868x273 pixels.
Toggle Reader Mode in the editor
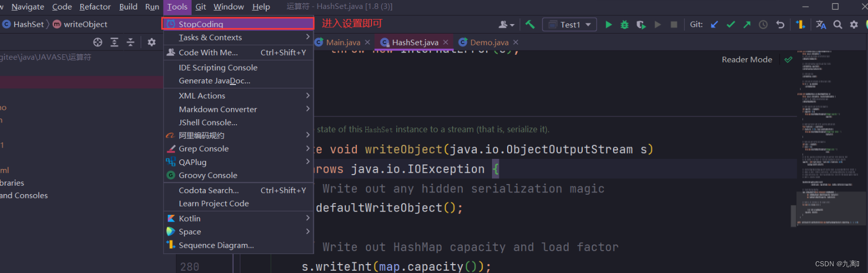(746, 59)
